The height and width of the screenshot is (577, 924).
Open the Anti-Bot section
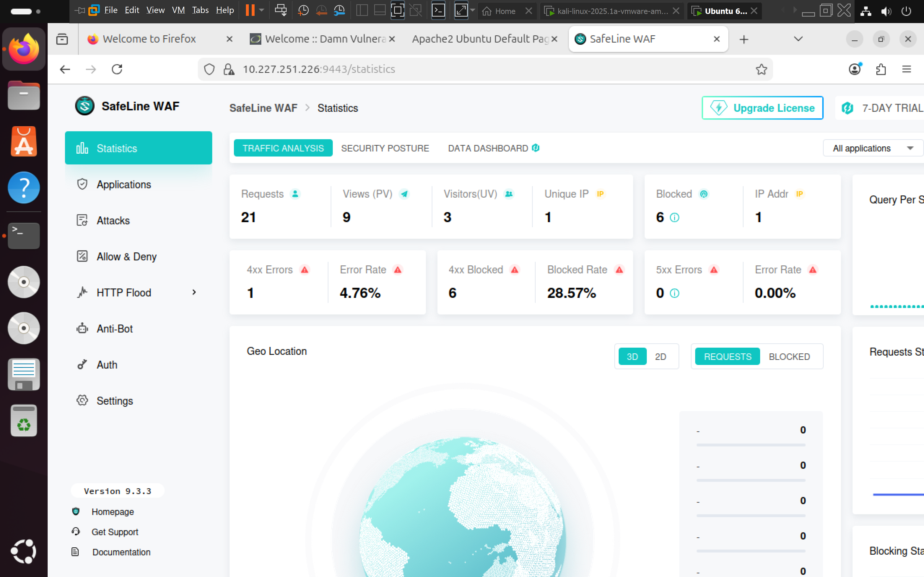coord(115,329)
